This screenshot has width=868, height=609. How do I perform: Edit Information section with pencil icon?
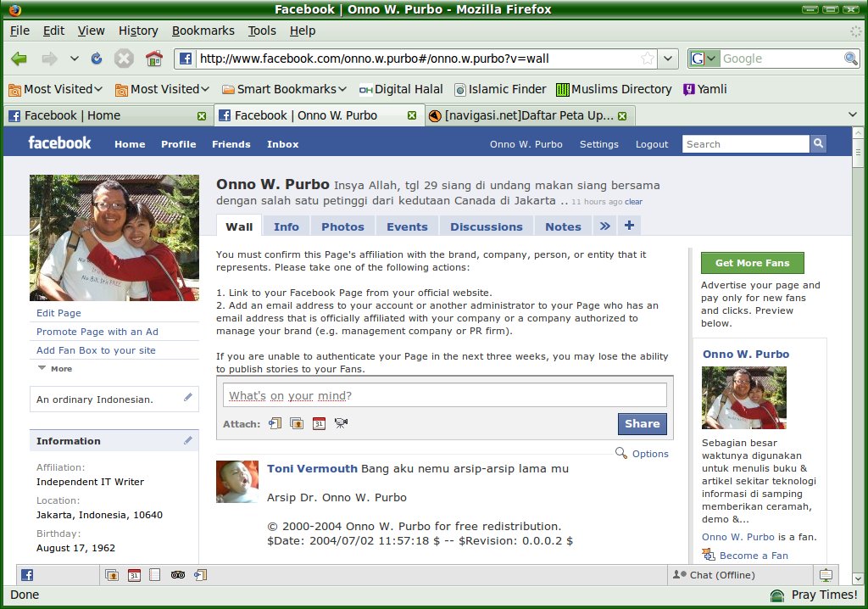point(188,440)
